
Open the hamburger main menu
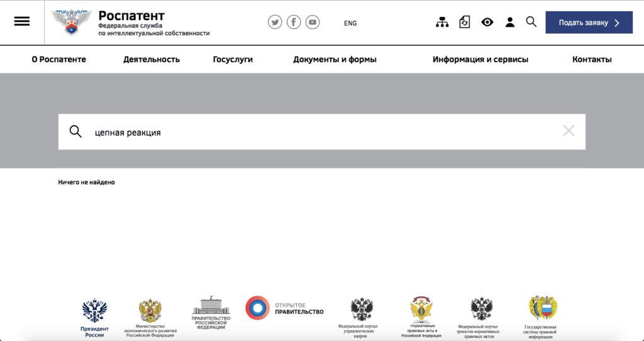tap(22, 21)
